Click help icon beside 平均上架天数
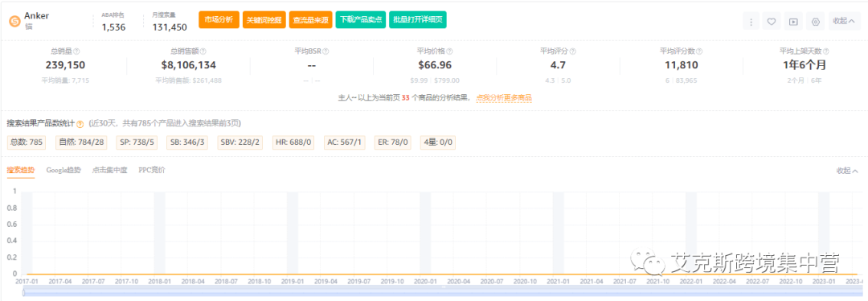Screen dimensions: 868x301 pyautogui.click(x=826, y=51)
